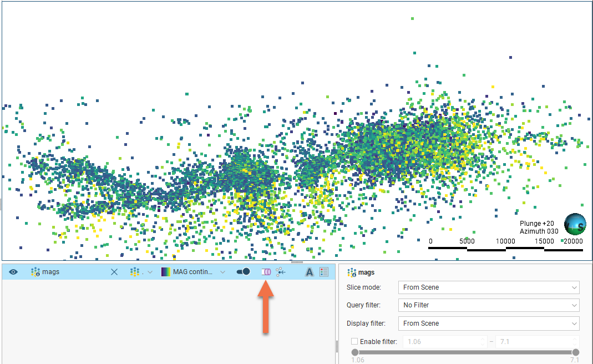Click the orientation compass globe in the scene

(575, 224)
